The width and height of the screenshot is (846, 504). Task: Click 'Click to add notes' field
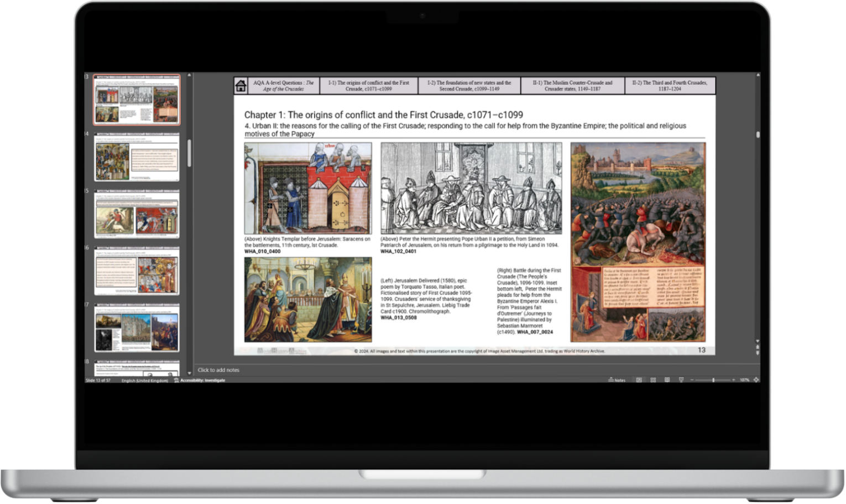pyautogui.click(x=218, y=370)
